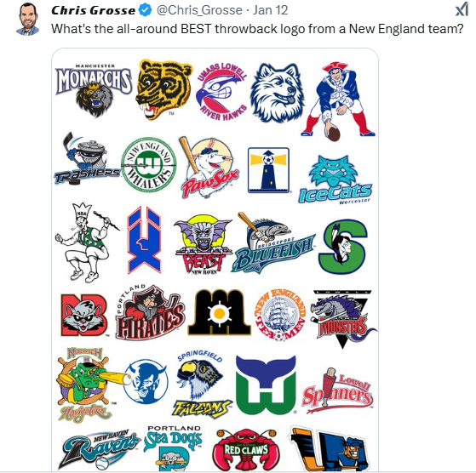The height and width of the screenshot is (473, 476).
Task: Click the tweet text about throwback logos
Action: click(x=257, y=29)
